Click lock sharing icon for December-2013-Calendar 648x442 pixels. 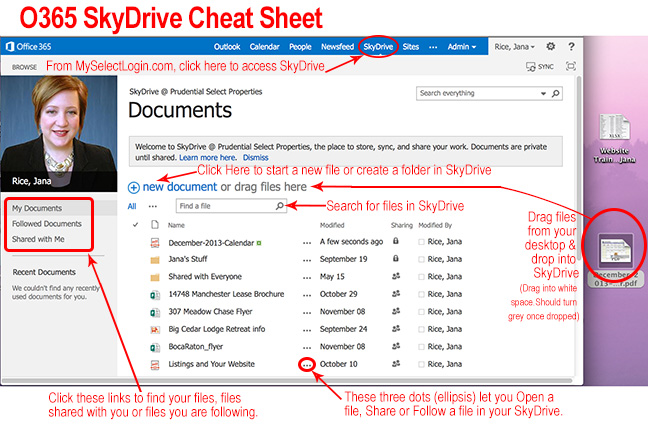point(395,240)
